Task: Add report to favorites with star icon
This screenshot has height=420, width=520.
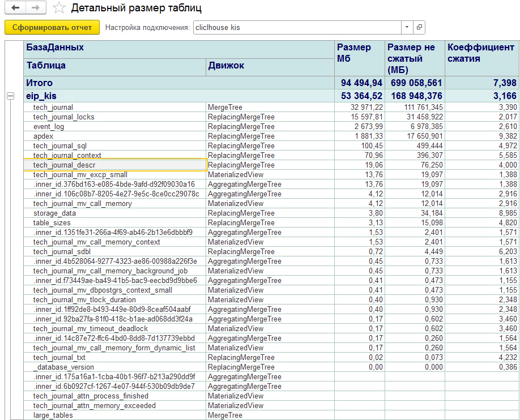Action: coord(58,8)
